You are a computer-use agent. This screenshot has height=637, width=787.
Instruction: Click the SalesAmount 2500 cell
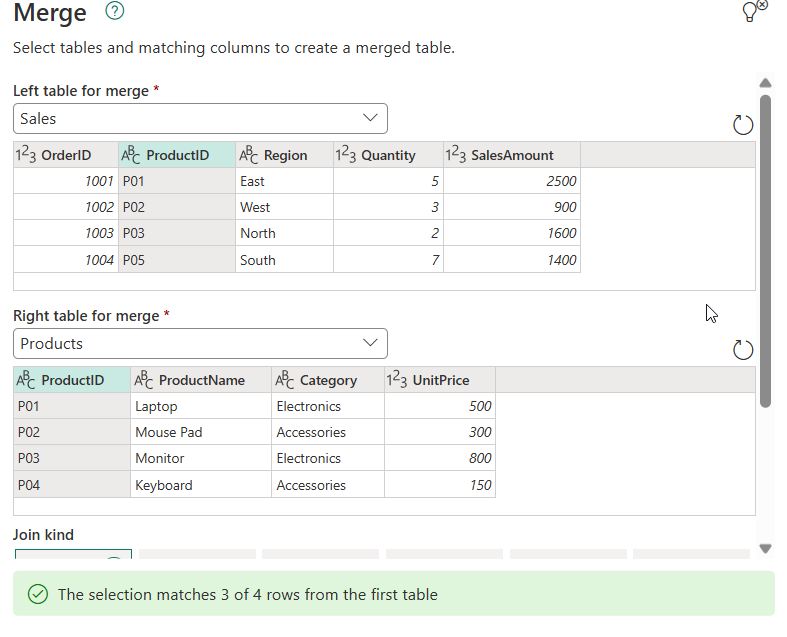[x=512, y=181]
